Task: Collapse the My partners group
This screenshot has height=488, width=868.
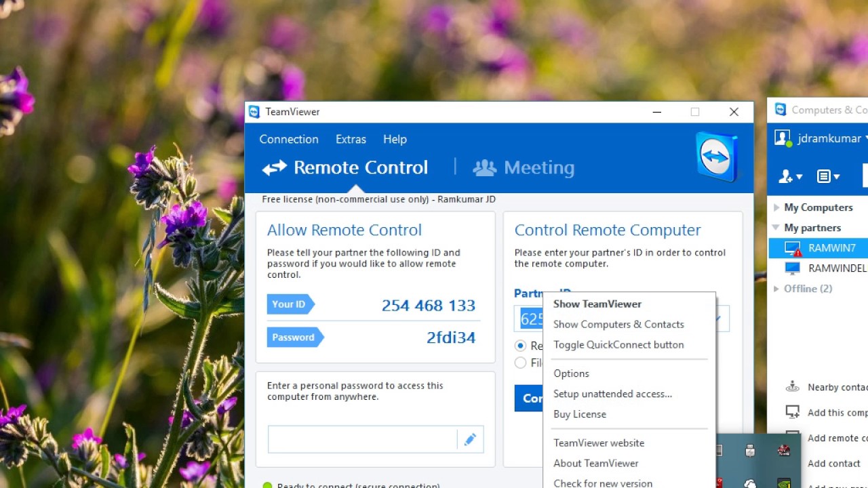Action: tap(776, 228)
